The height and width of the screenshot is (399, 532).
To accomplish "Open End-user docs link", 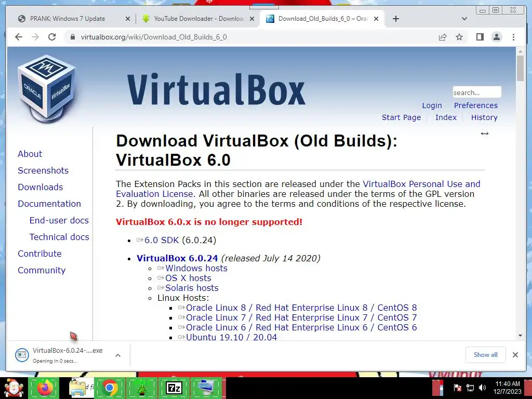I will (59, 220).
